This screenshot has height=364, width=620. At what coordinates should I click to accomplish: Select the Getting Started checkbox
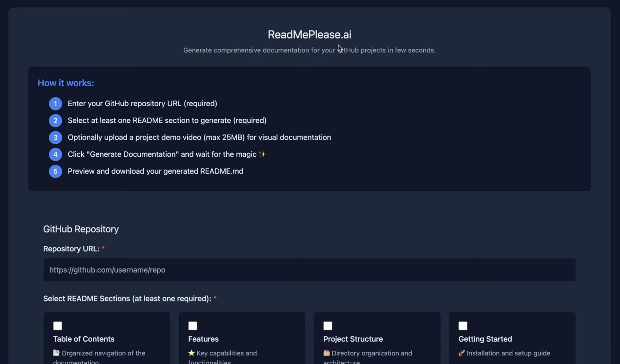coord(463,326)
